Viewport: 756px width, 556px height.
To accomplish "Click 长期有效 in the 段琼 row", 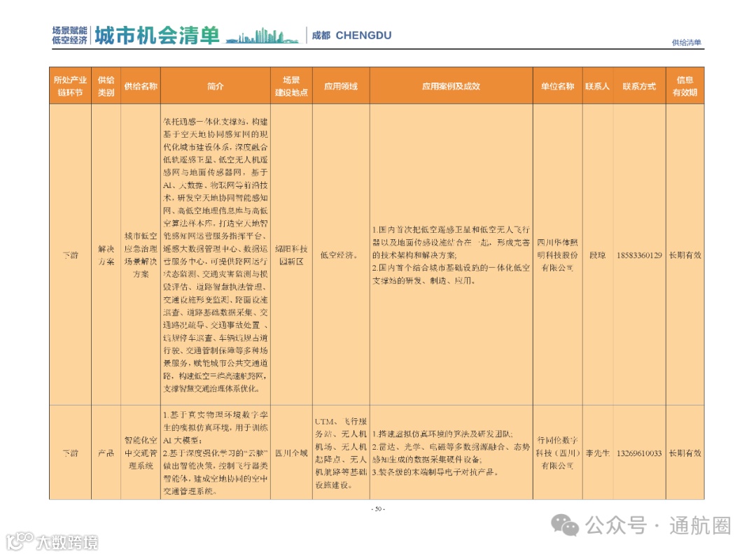I will pos(685,255).
